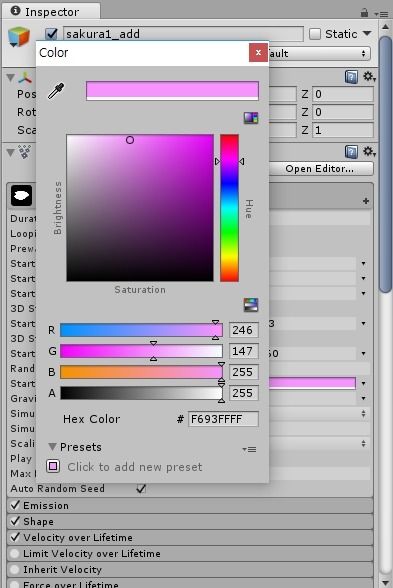Click the Particle System component icon

click(25, 152)
